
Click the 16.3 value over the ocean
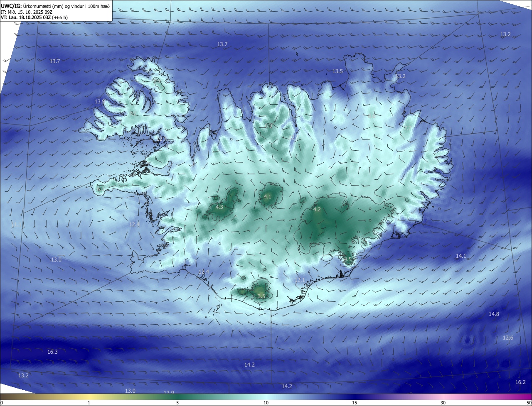(x=52, y=352)
